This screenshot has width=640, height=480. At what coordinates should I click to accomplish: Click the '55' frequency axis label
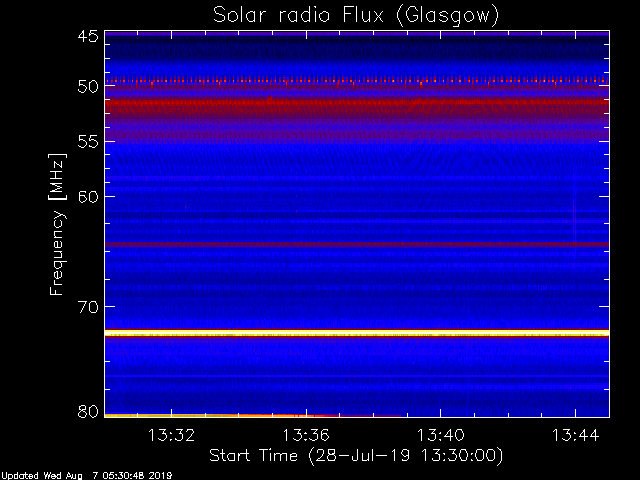click(x=88, y=142)
